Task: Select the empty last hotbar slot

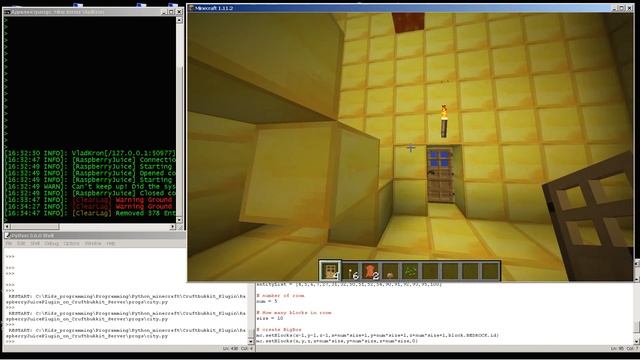Action: point(490,271)
